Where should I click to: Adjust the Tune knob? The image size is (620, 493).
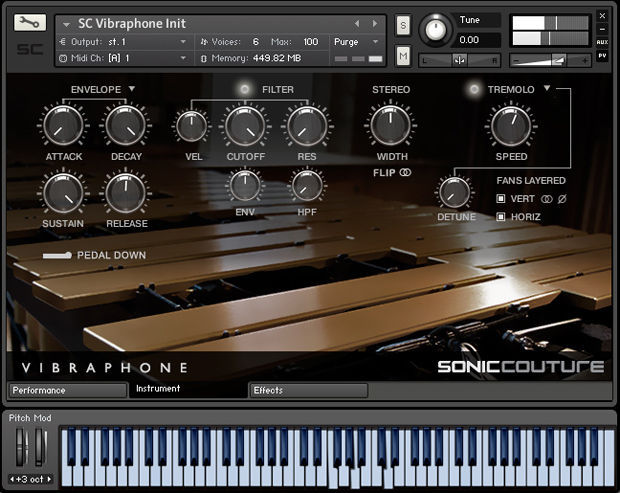point(435,30)
